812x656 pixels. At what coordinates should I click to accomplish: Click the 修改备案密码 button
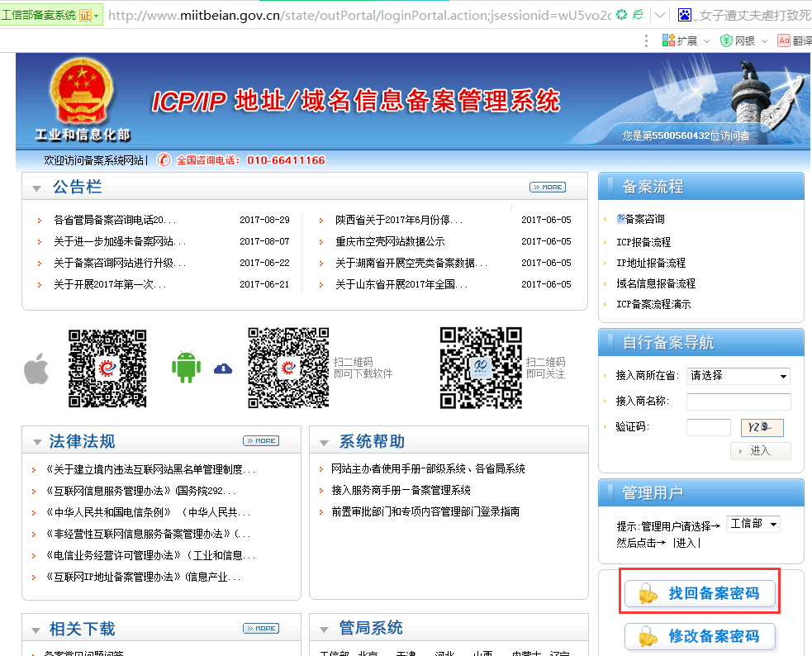pos(700,636)
